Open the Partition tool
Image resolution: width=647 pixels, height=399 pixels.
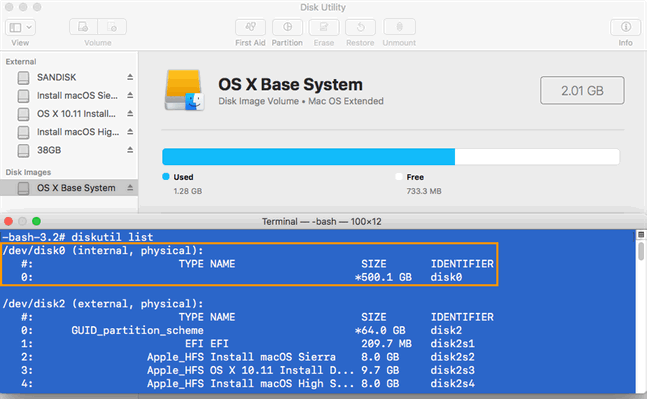pos(287,27)
